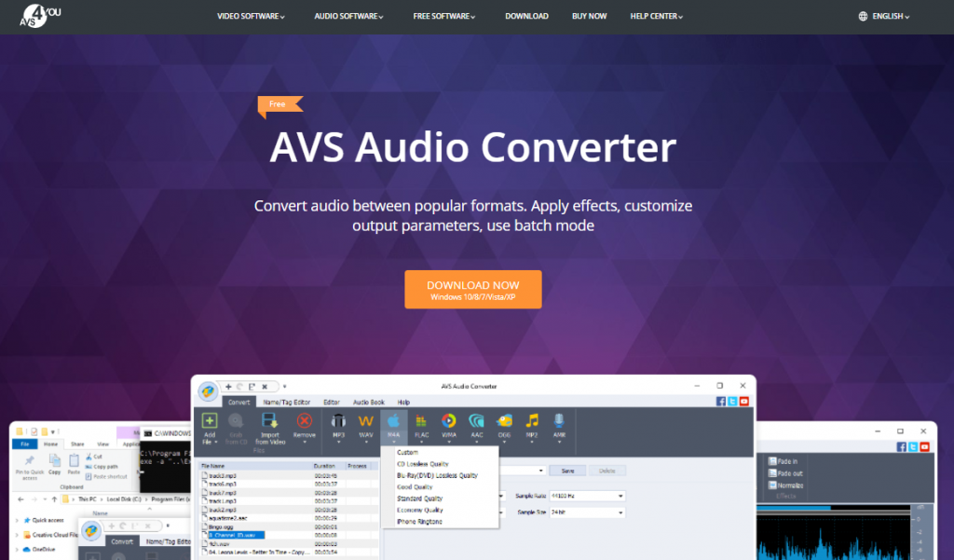Click the Delete profile button

point(607,471)
